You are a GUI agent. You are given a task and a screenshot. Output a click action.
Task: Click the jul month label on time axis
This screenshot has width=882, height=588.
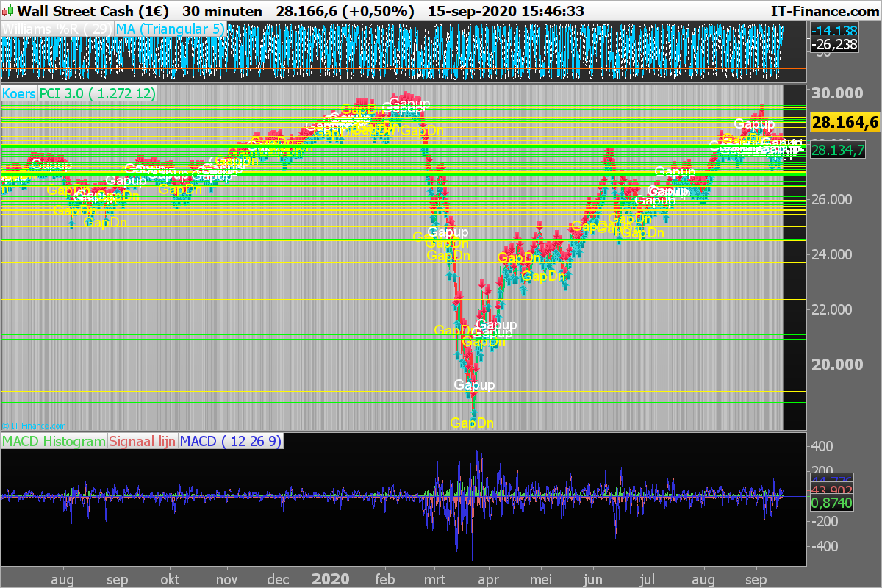(648, 580)
